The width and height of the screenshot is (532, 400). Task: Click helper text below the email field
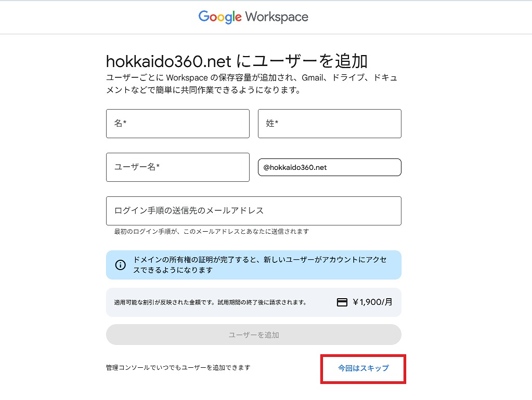211,232
